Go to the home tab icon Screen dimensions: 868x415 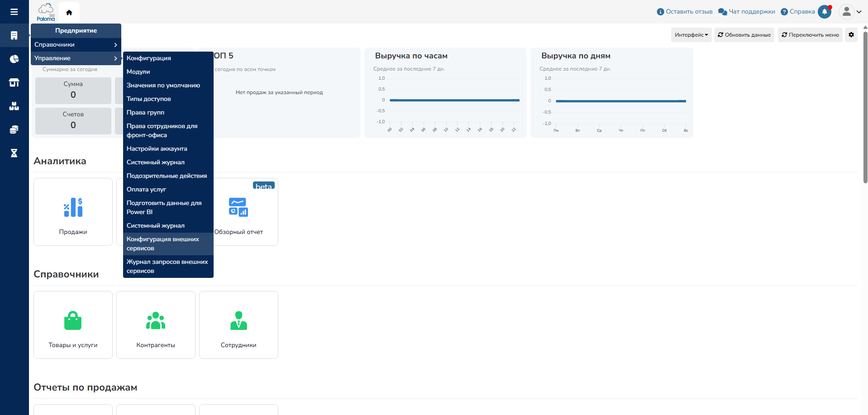coord(69,13)
